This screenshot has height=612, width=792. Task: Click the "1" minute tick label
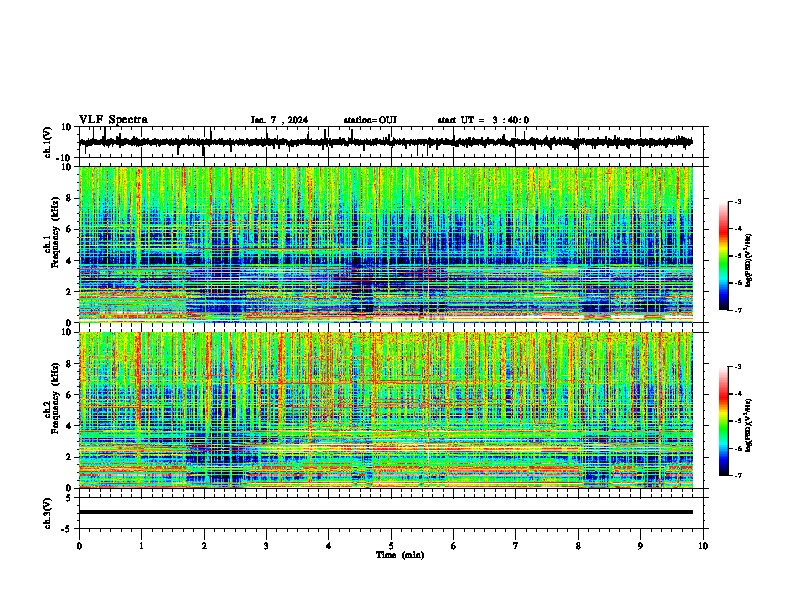pyautogui.click(x=141, y=546)
